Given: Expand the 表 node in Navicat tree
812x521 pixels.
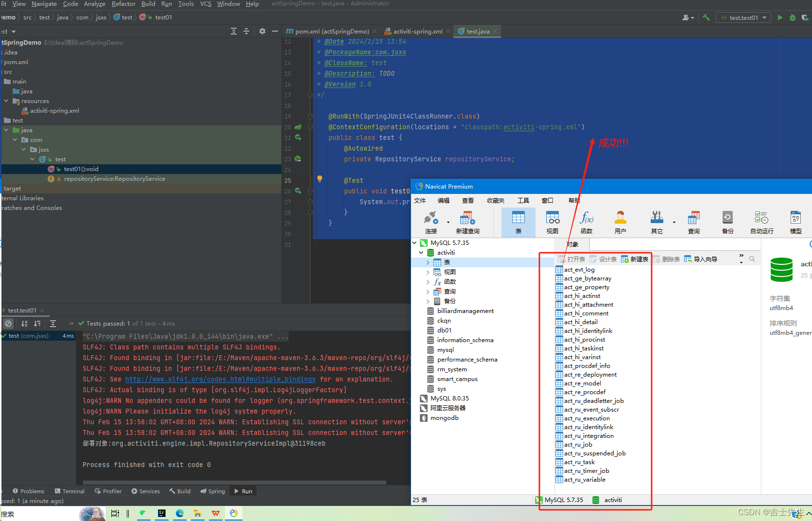Looking at the screenshot, I should point(428,262).
